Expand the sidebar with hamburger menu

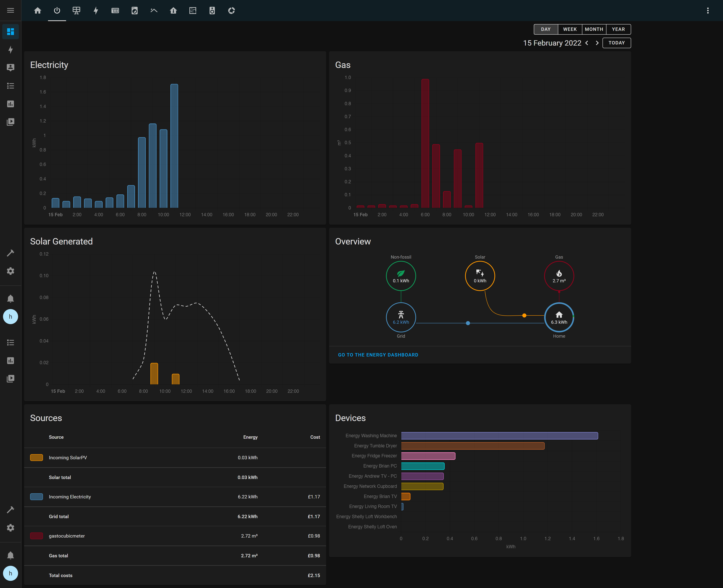click(x=11, y=11)
